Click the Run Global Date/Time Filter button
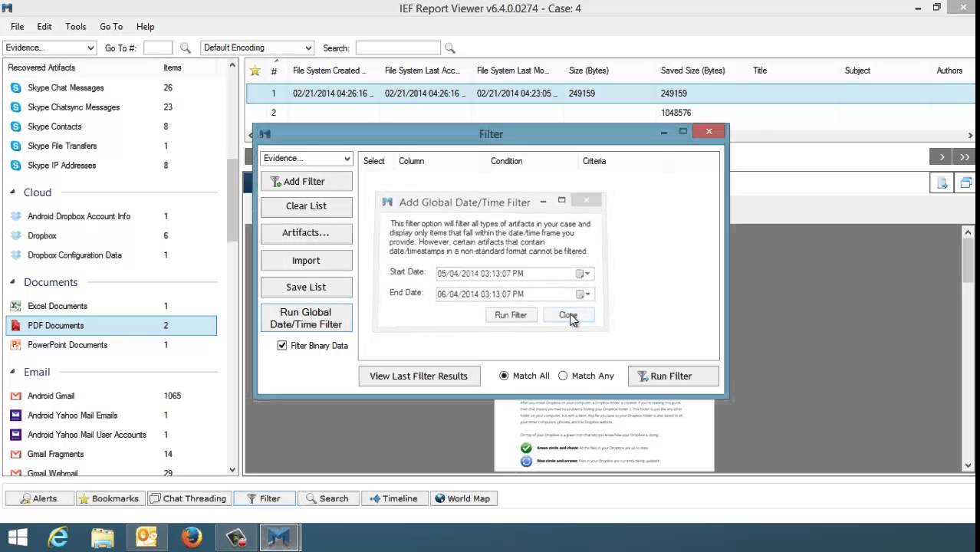Viewport: 980px width, 552px height. pyautogui.click(x=306, y=318)
